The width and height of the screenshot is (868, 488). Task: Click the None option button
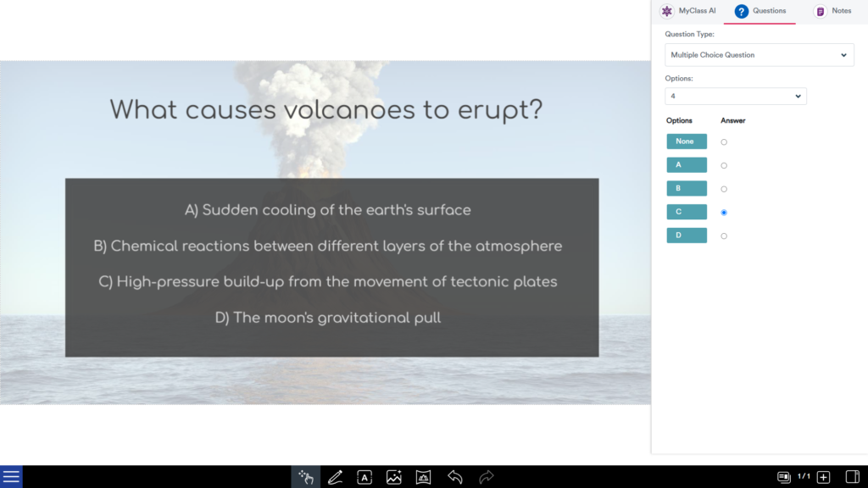687,141
